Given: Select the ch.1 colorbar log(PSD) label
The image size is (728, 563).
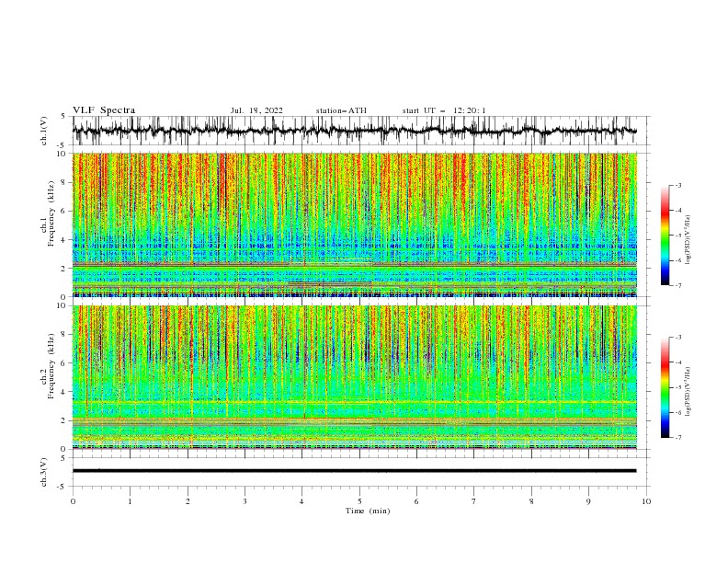Looking at the screenshot, I should click(688, 240).
